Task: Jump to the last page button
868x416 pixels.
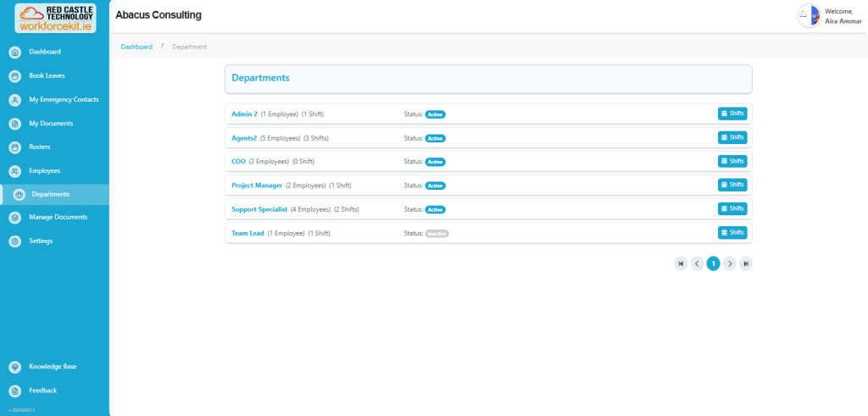Action: [746, 263]
